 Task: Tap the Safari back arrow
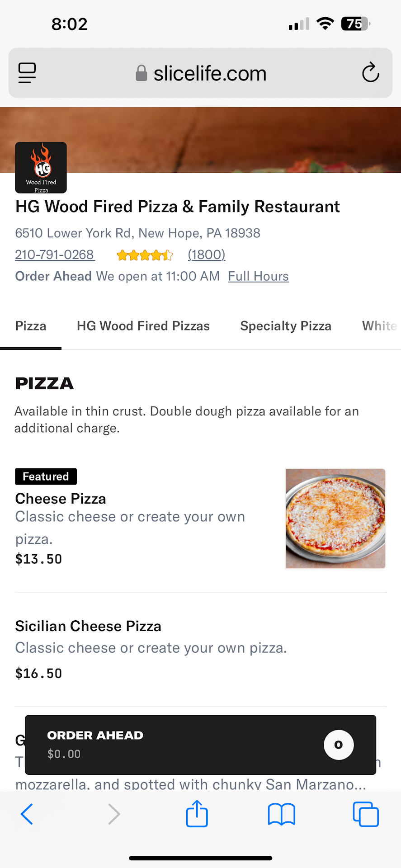point(27,814)
